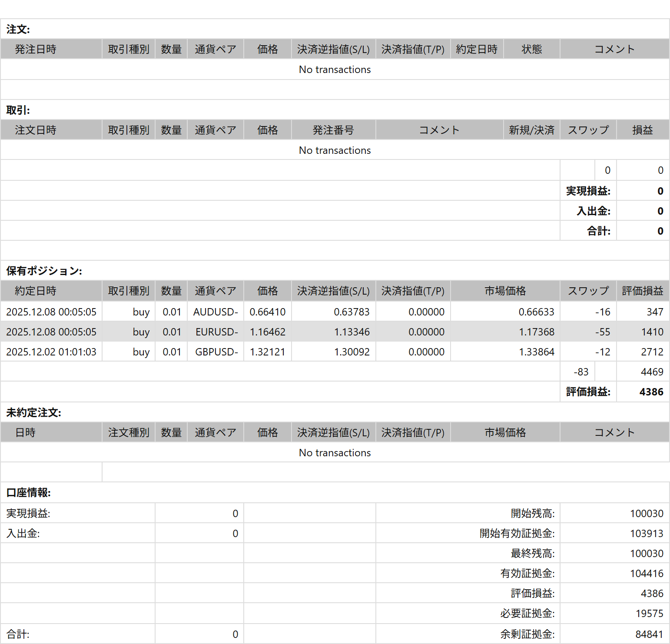Click the GBPUSD- currency pair cell
This screenshot has width=670, height=644.
(216, 352)
